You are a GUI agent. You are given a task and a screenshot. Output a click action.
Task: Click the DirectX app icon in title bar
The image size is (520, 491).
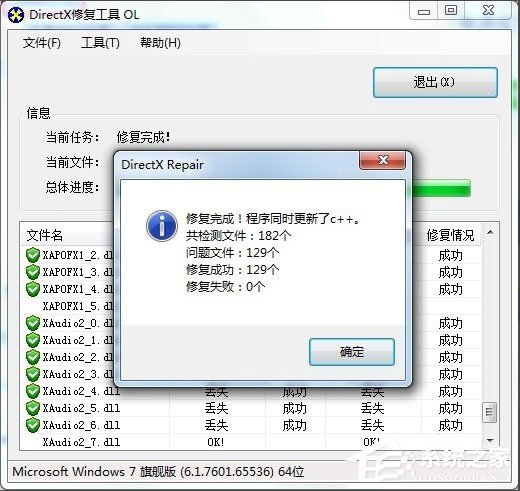(x=15, y=15)
